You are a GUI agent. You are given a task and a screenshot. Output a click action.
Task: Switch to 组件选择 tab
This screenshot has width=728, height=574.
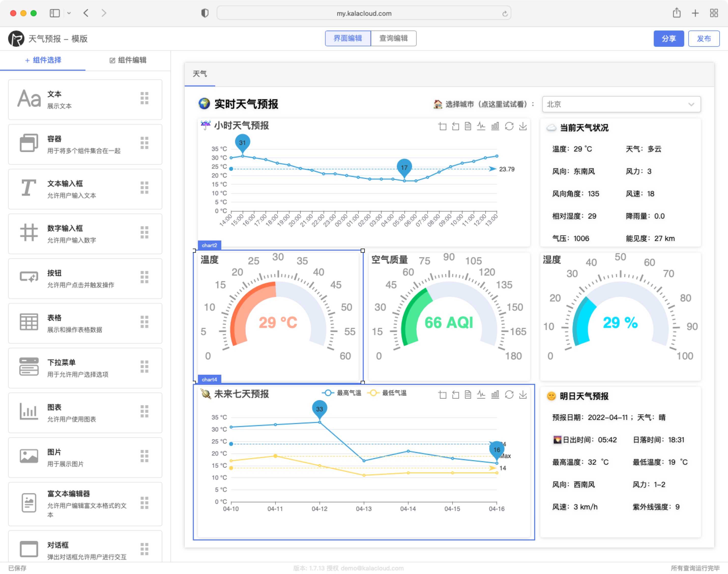click(43, 60)
